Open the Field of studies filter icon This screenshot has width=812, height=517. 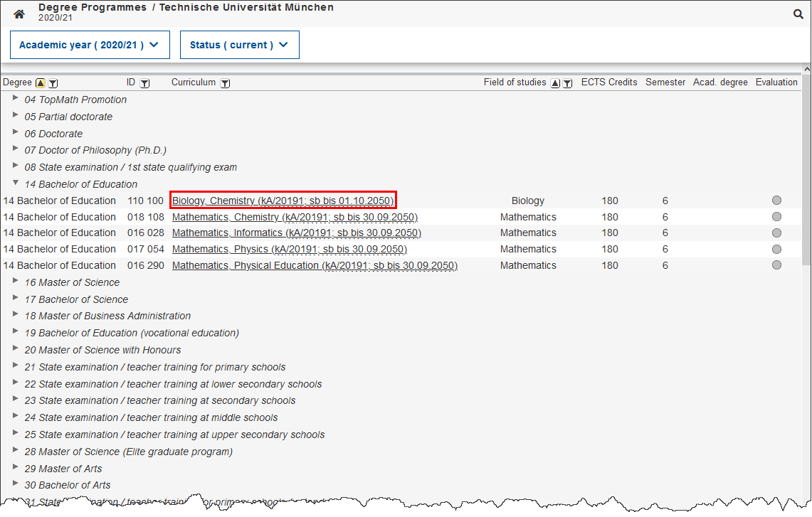point(567,83)
